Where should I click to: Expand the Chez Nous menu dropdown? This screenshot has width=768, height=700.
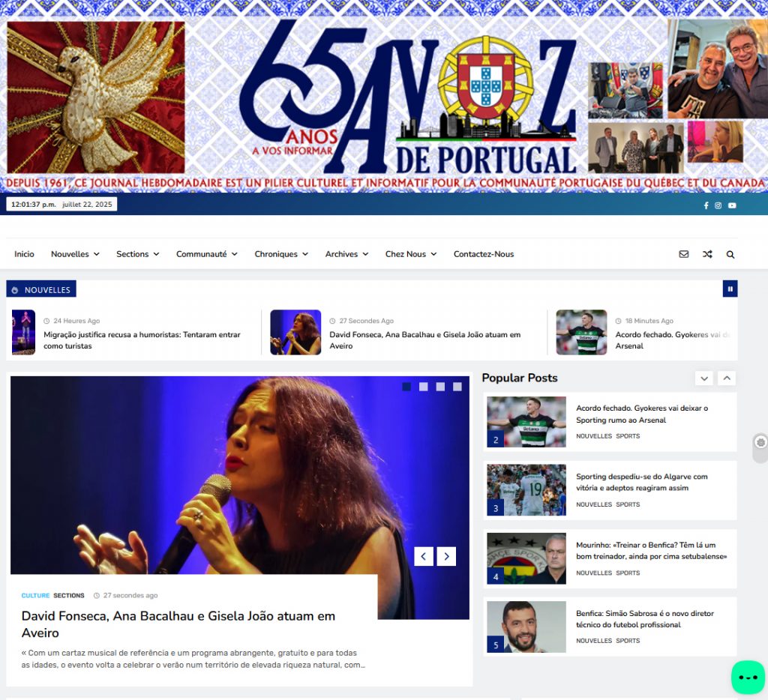411,254
